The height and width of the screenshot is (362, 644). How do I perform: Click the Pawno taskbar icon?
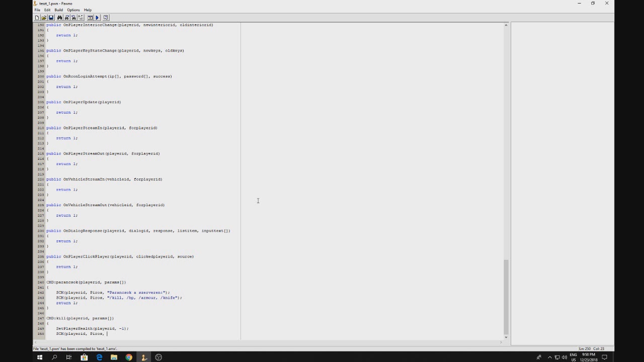[x=143, y=357]
